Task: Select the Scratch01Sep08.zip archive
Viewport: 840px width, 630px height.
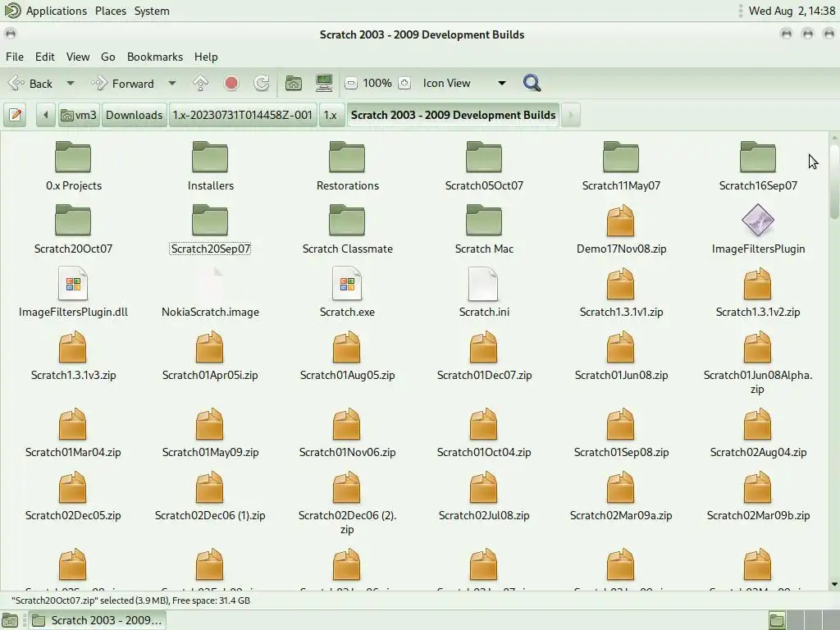Action: (x=621, y=433)
